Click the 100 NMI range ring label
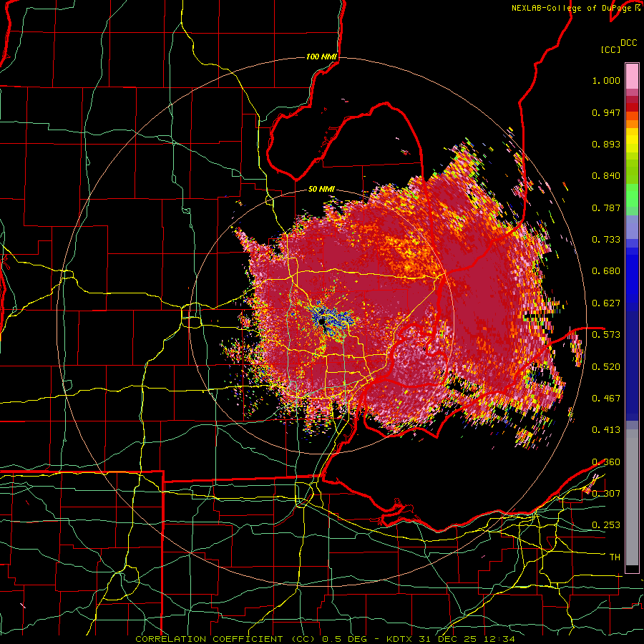The width and height of the screenshot is (644, 644). pos(321,57)
